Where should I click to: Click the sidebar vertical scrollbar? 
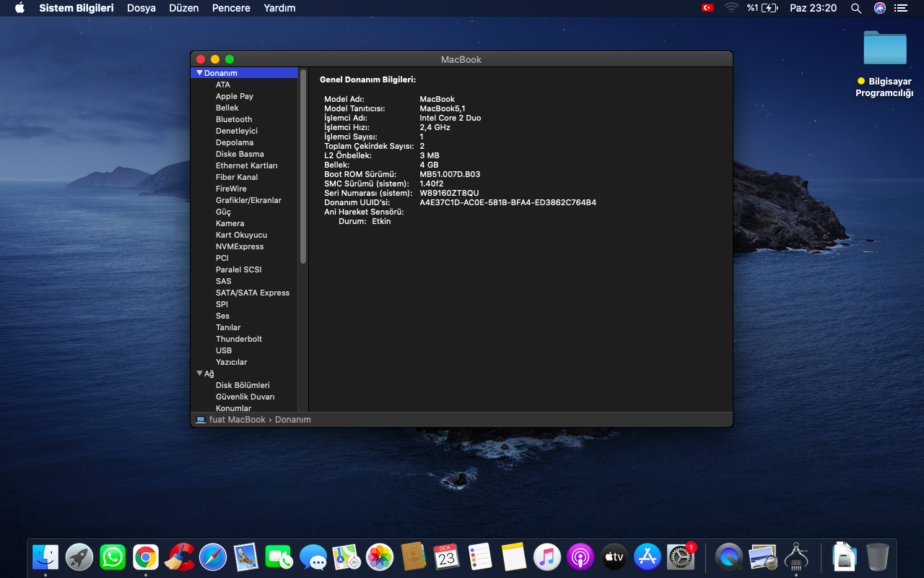click(x=303, y=166)
